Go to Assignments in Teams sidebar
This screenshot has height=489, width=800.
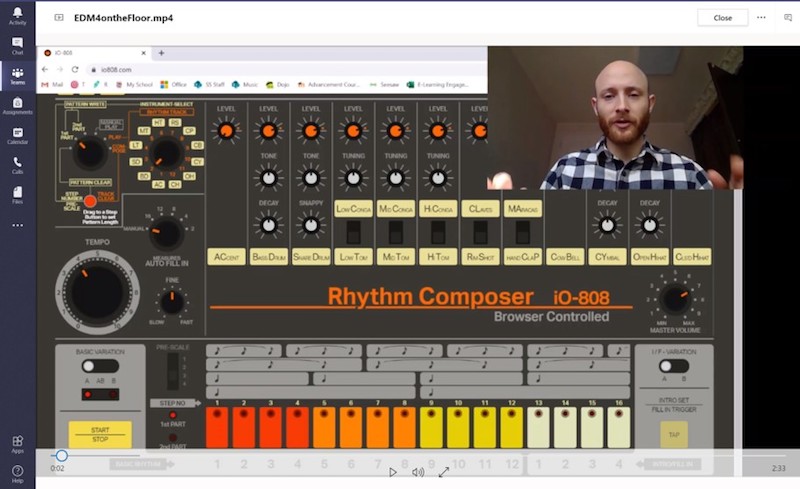[17, 105]
